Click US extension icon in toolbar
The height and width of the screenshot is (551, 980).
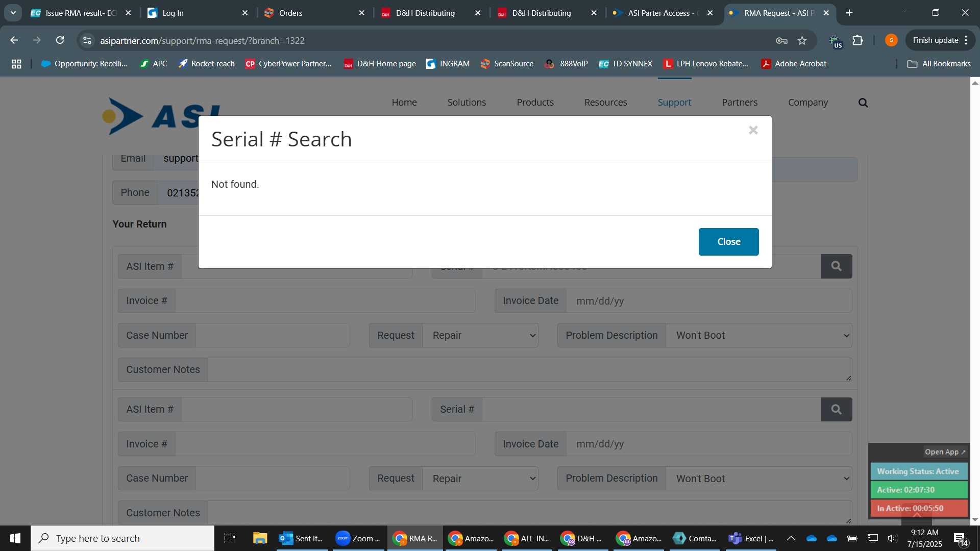click(x=835, y=41)
